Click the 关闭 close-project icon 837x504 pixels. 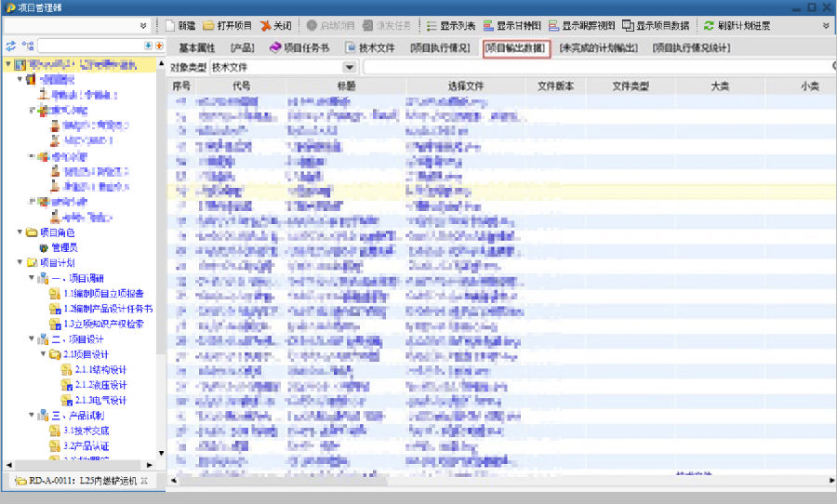[265, 26]
